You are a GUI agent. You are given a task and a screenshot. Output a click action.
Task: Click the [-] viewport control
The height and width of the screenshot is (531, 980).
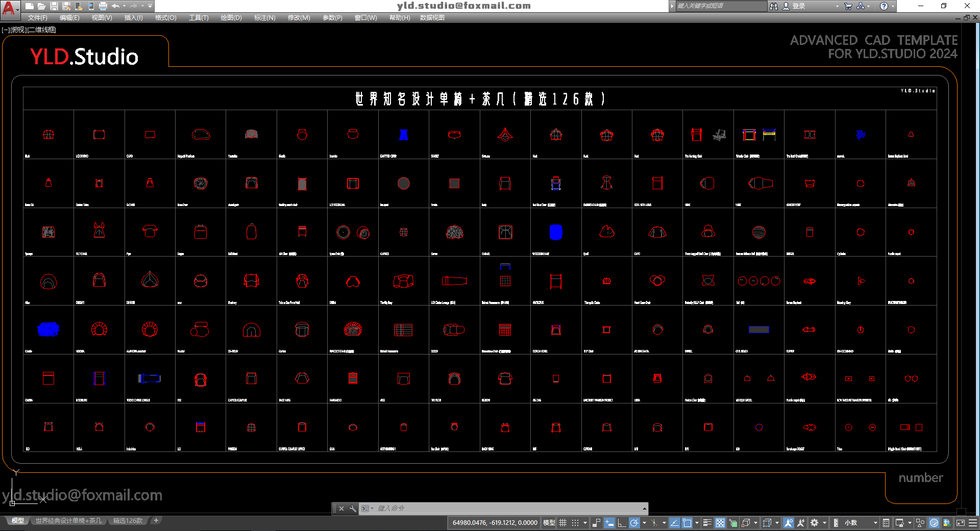[x=6, y=30]
